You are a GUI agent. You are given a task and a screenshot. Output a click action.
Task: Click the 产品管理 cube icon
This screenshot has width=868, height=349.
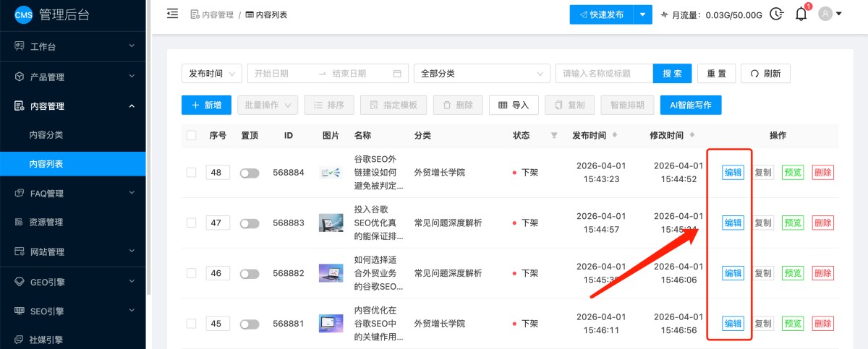point(20,77)
